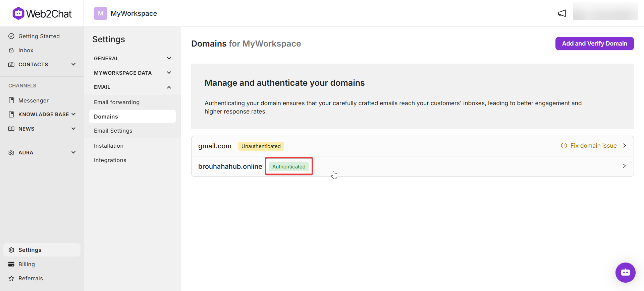644x291 pixels.
Task: Open Email Settings page
Action: (x=113, y=131)
